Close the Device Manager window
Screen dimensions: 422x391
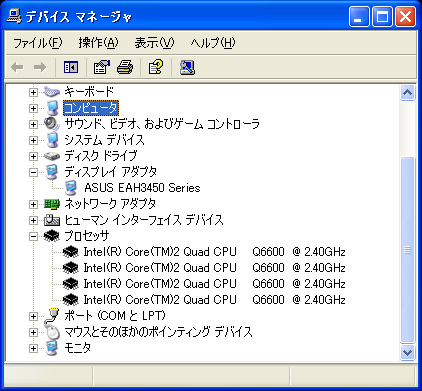point(405,17)
